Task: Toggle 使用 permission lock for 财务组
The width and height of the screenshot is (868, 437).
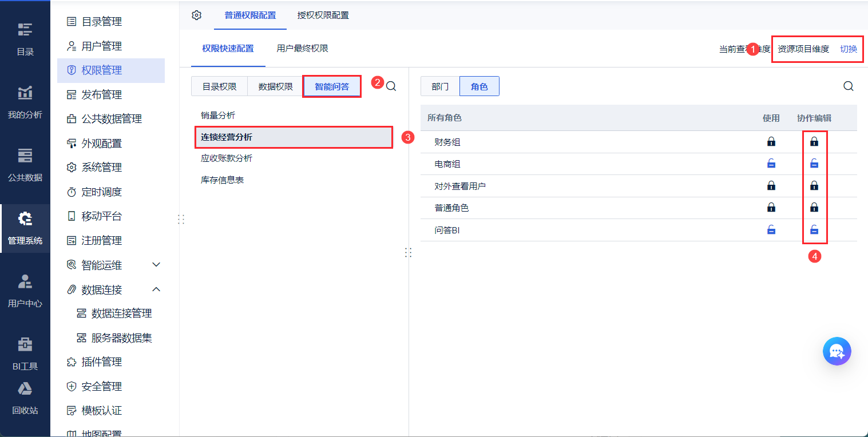Action: [x=771, y=142]
